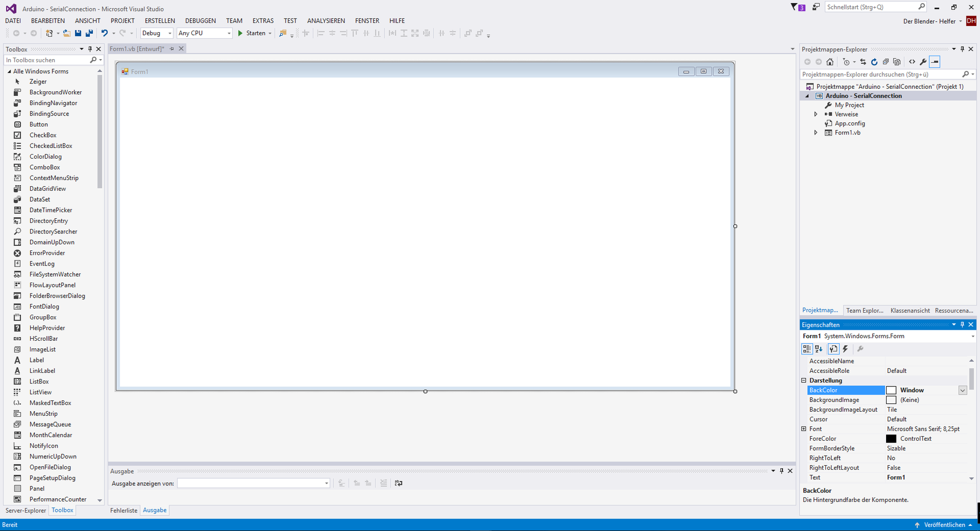The height and width of the screenshot is (531, 980).
Task: Select the DataGridView control in Toolbox
Action: (x=47, y=188)
